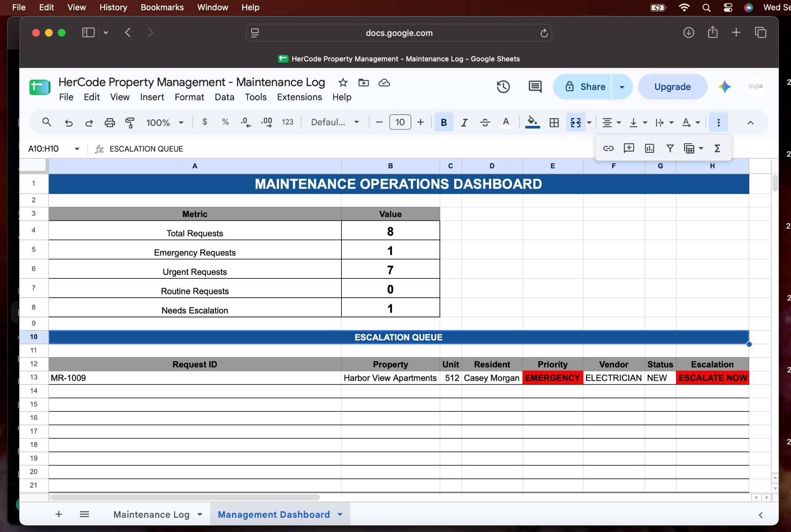Open the fill color paint bucket
The image size is (791, 532).
click(533, 122)
